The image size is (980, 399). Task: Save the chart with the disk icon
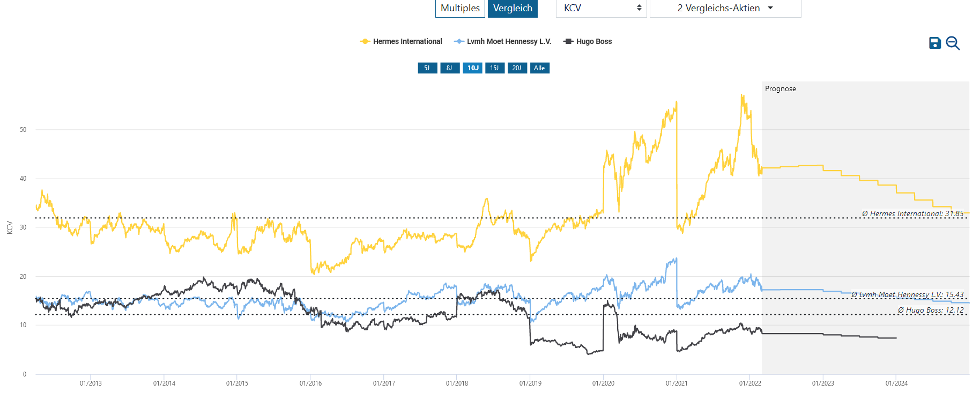pos(935,43)
